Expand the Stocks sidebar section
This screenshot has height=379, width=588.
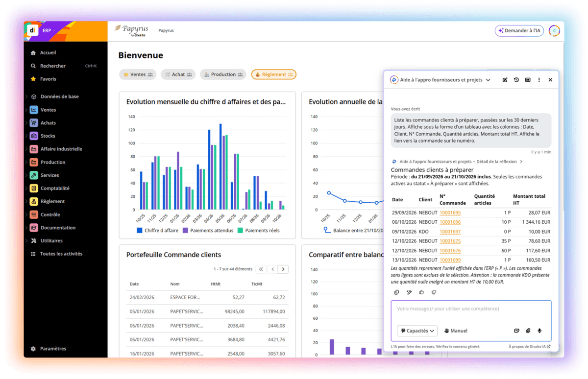[x=26, y=136]
